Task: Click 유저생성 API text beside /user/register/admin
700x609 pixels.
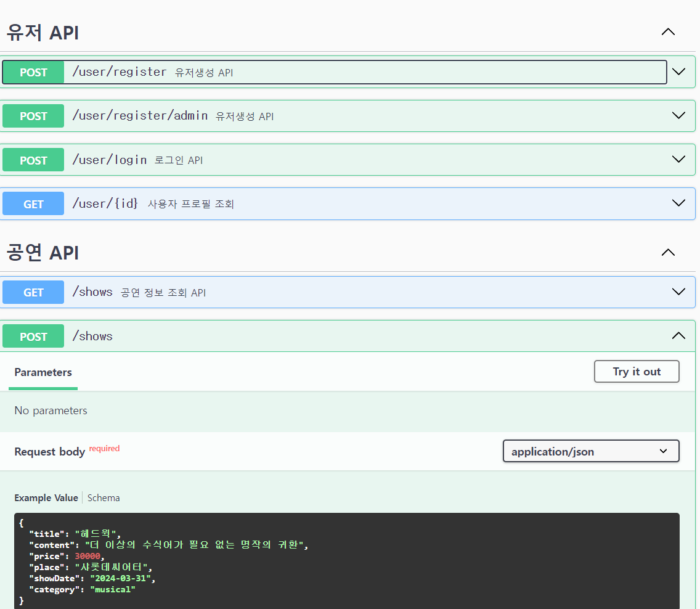Action: pyautogui.click(x=245, y=116)
